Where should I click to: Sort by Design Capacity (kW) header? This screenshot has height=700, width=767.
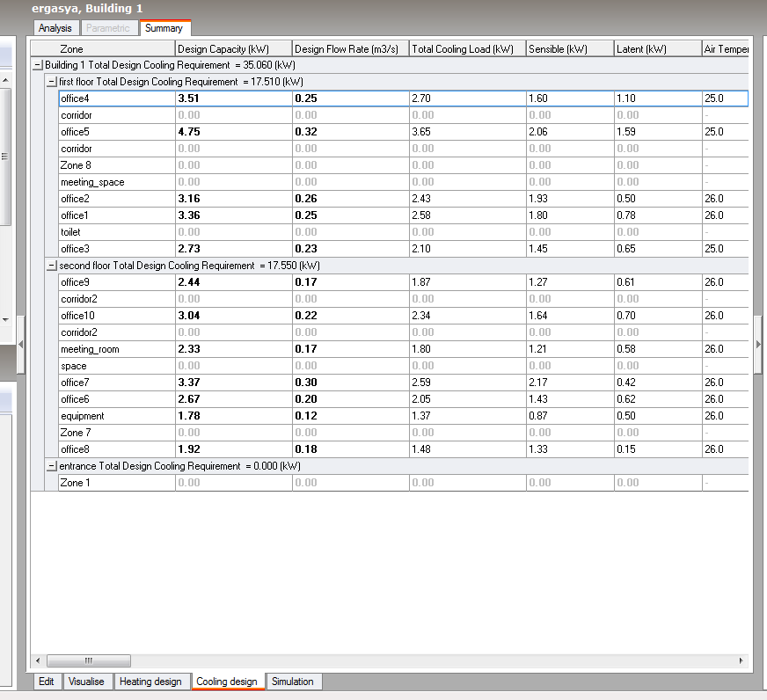point(234,49)
